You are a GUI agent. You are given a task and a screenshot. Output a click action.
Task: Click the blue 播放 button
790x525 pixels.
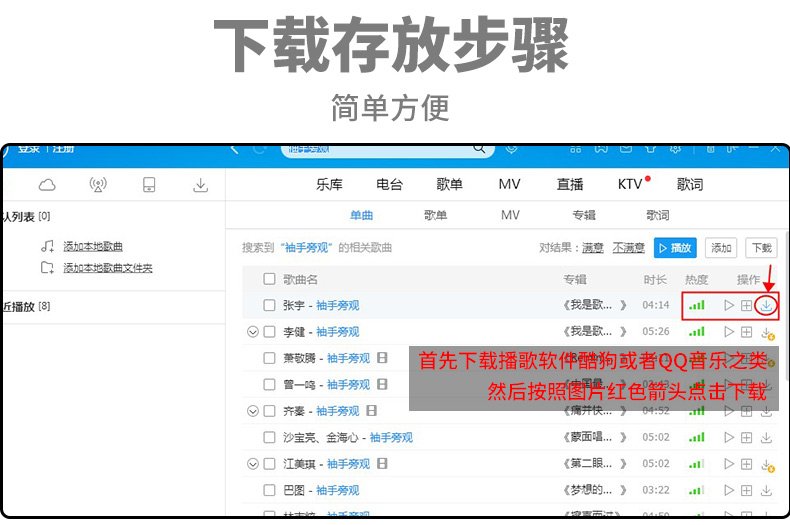(675, 248)
